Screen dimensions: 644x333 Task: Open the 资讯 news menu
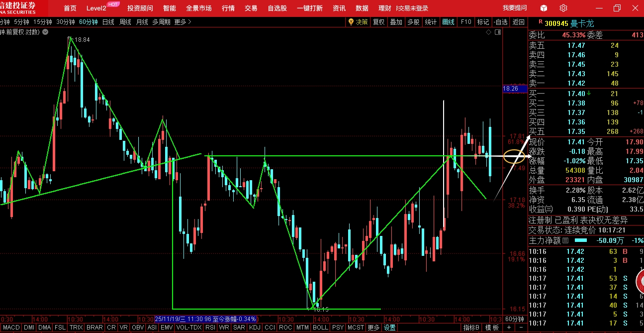pos(339,8)
